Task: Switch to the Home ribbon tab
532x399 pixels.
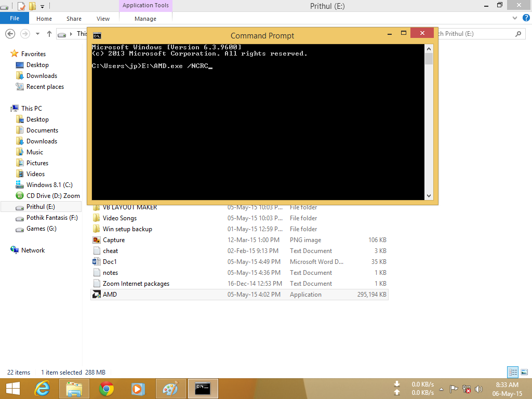Action: click(44, 19)
